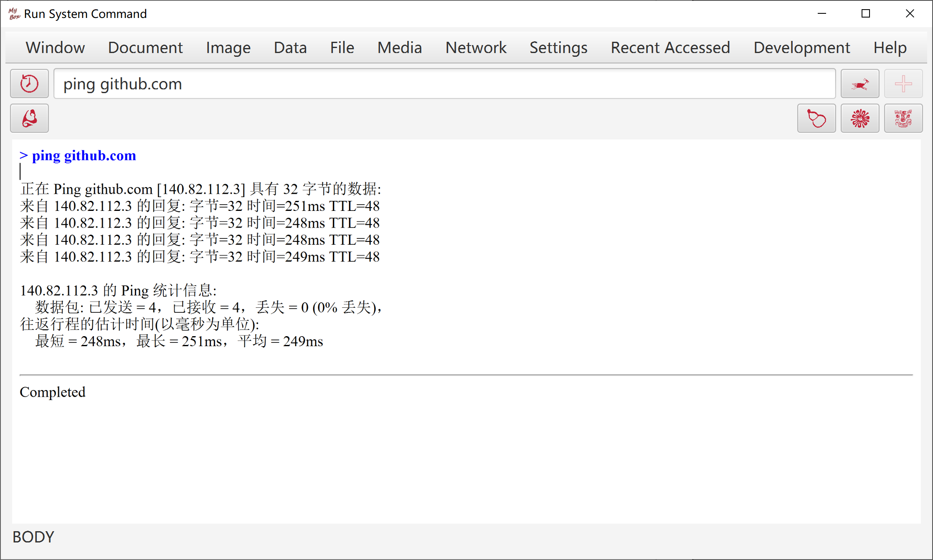Open the Settings menu
Screen dimensions: 933x560
(558, 48)
